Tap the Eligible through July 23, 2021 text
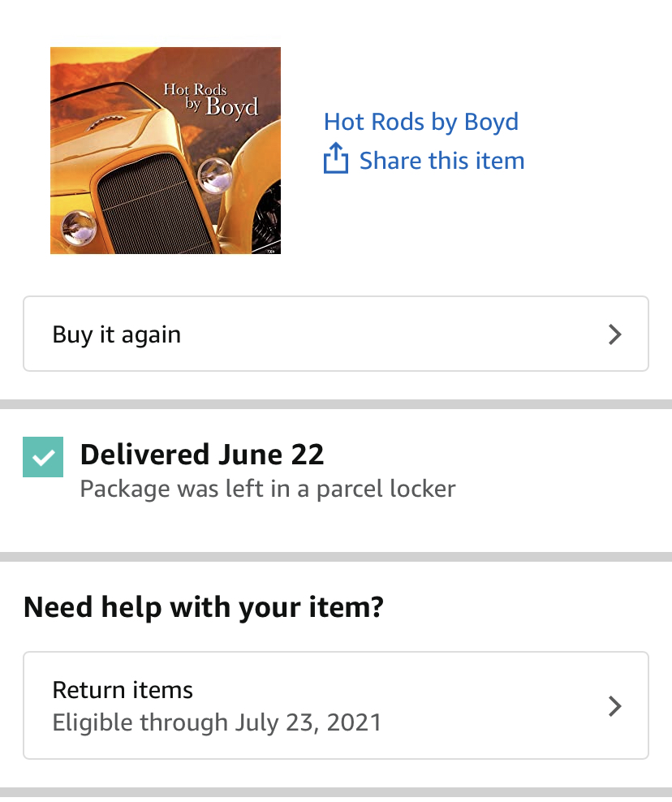 [217, 722]
